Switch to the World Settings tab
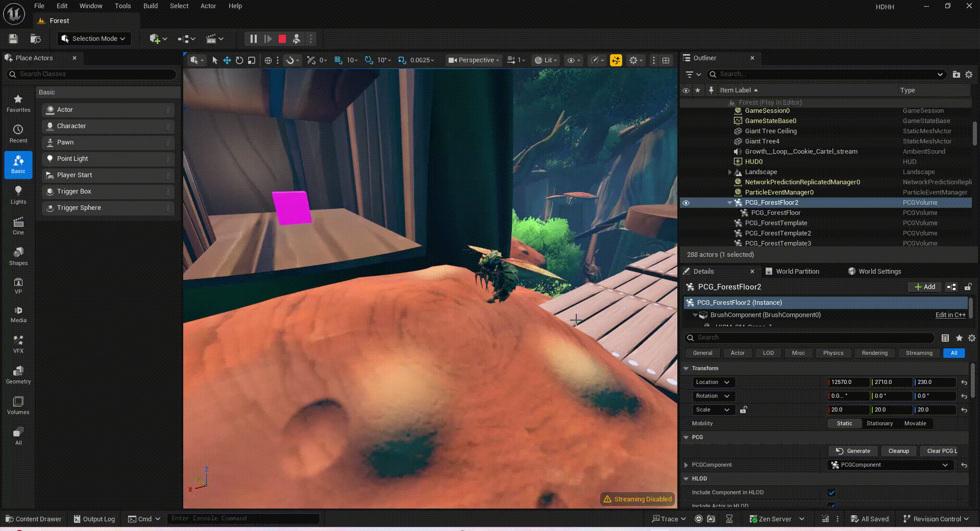 pyautogui.click(x=879, y=272)
